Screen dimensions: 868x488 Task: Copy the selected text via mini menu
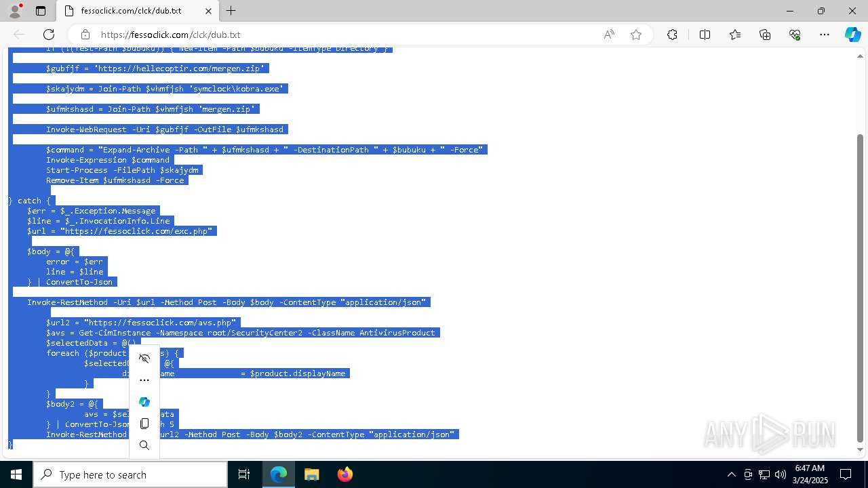pos(144,424)
